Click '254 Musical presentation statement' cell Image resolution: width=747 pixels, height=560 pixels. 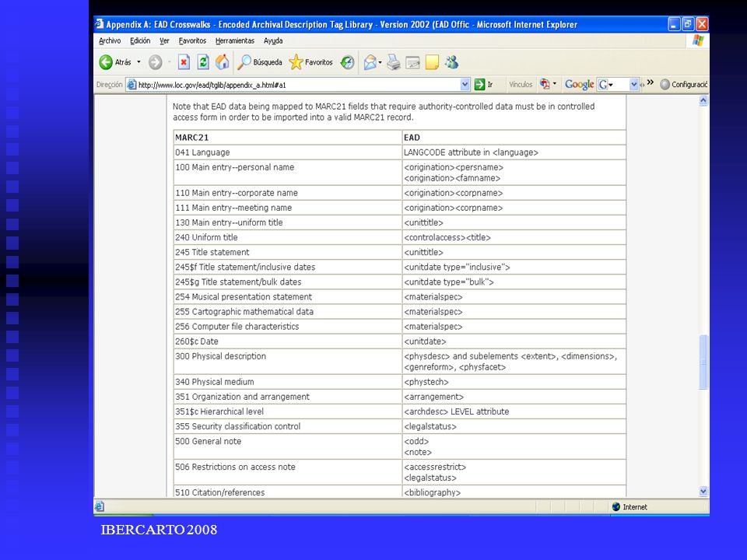[x=288, y=296]
